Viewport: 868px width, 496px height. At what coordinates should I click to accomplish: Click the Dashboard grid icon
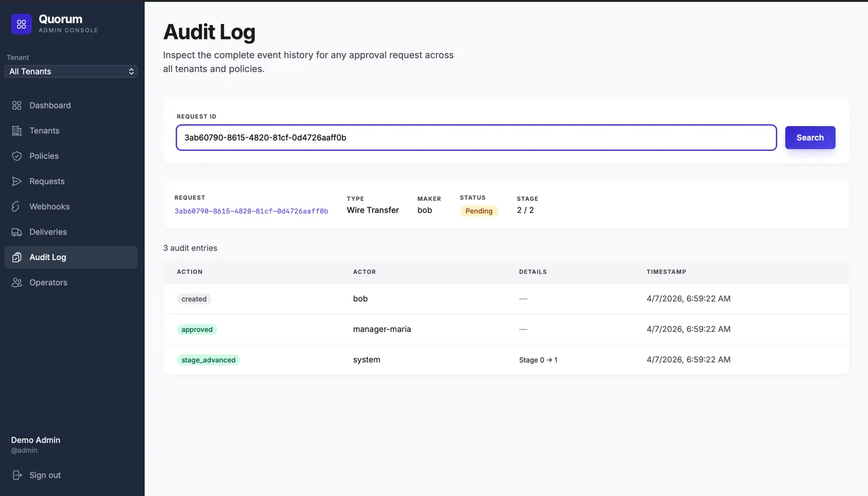coord(17,105)
